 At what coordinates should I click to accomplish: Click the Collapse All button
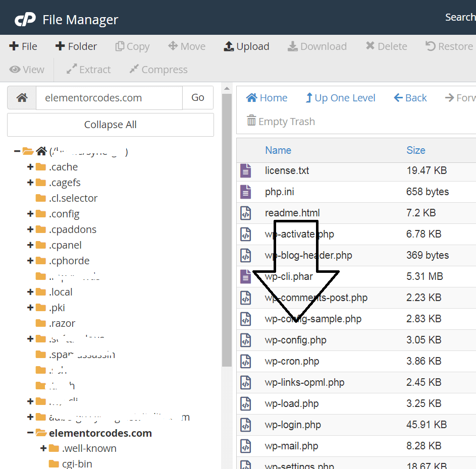pos(110,125)
